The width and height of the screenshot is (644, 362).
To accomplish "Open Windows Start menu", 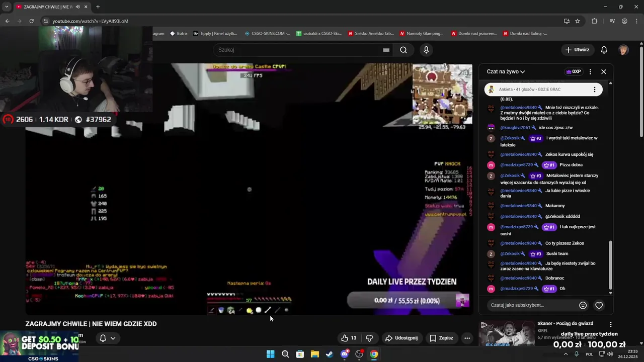I will pos(270,354).
